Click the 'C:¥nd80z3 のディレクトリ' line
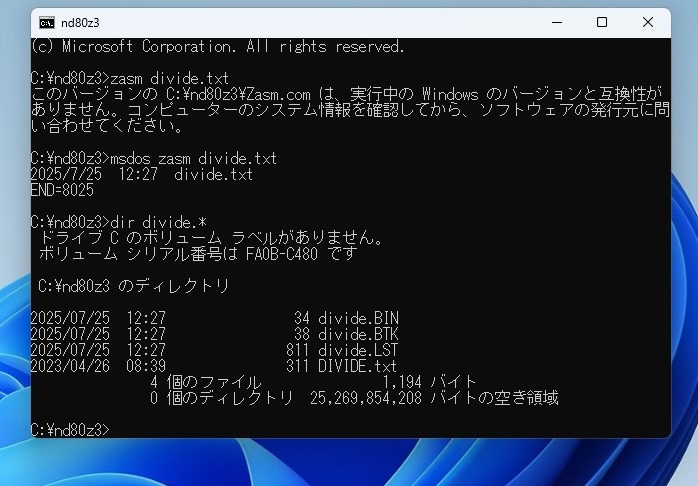Screen dimensions: 698x486 [134, 286]
